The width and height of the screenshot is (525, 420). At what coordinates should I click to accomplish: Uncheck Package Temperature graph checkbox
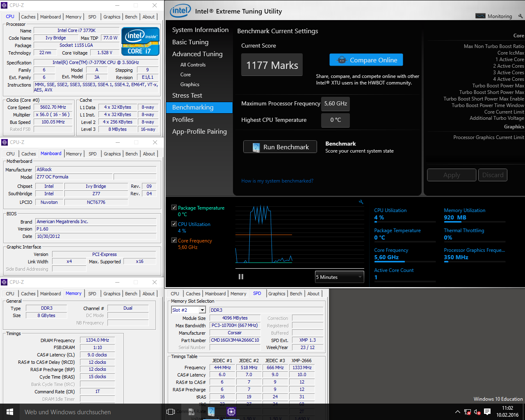point(174,208)
